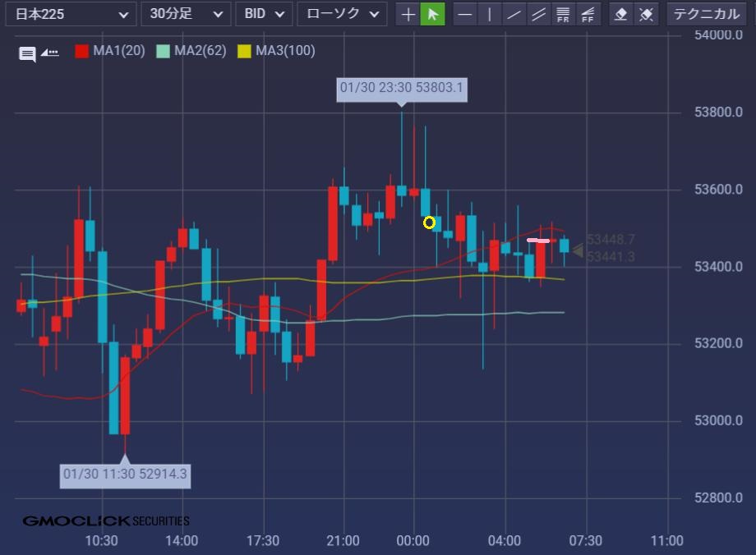
Task: Pick the horizontal line drawing tool
Action: (465, 14)
